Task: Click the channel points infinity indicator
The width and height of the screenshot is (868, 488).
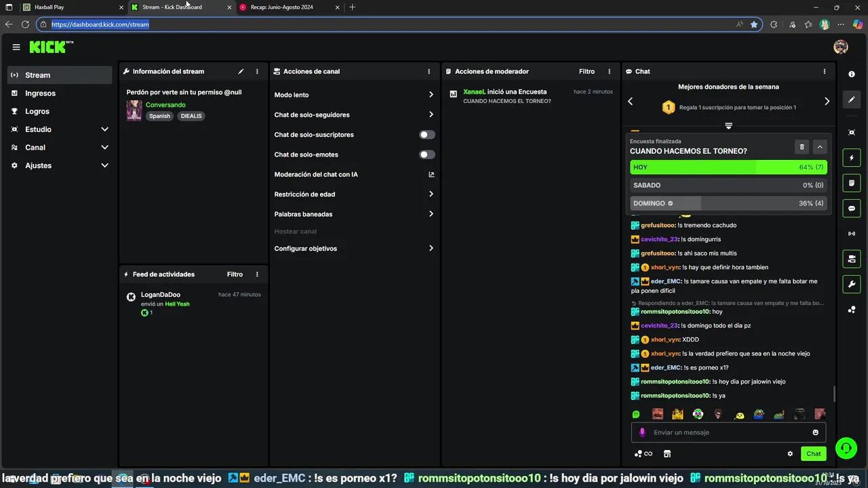Action: (x=644, y=454)
